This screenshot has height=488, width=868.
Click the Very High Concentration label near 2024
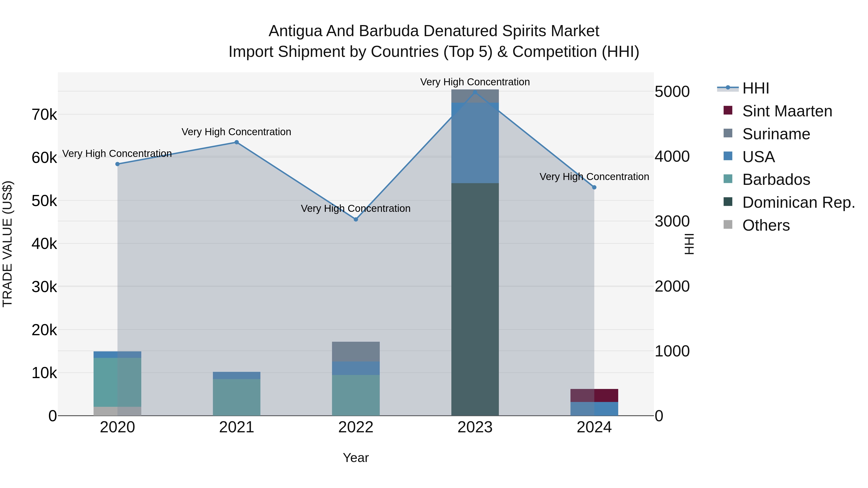pyautogui.click(x=594, y=176)
